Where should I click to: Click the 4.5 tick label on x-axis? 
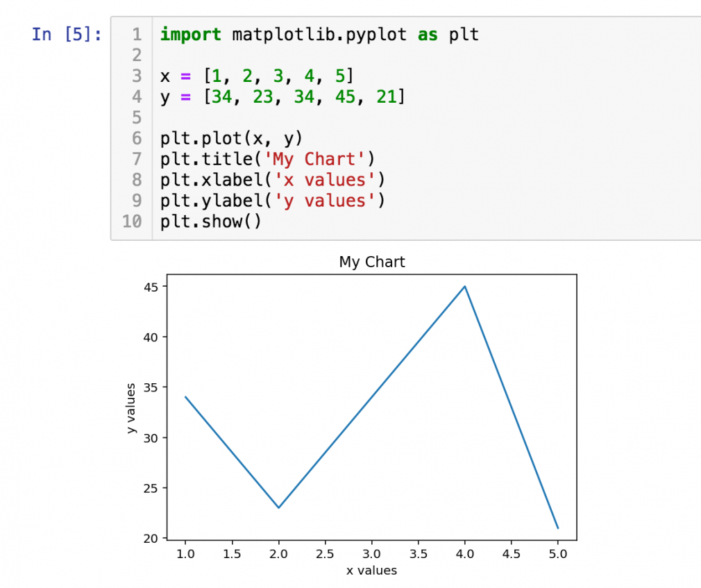coord(512,555)
